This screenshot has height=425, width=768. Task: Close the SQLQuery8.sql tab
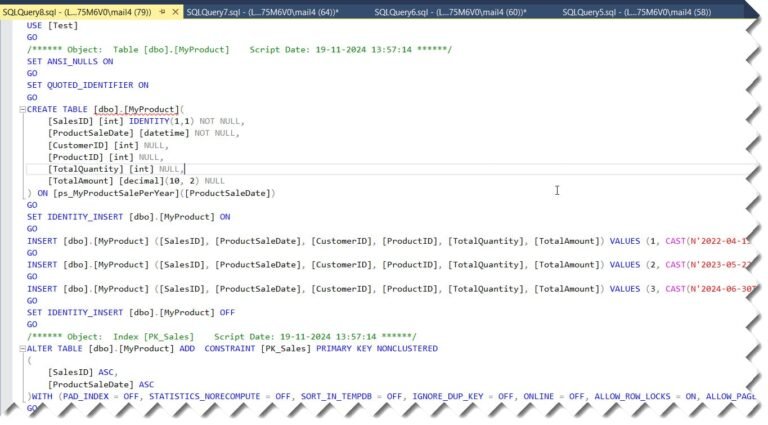[x=175, y=11]
